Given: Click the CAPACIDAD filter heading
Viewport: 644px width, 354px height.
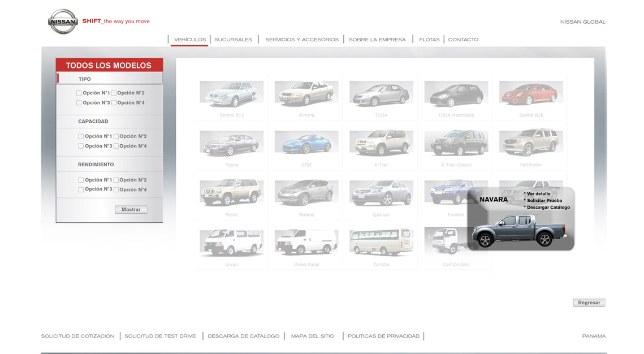Looking at the screenshot, I should [93, 122].
